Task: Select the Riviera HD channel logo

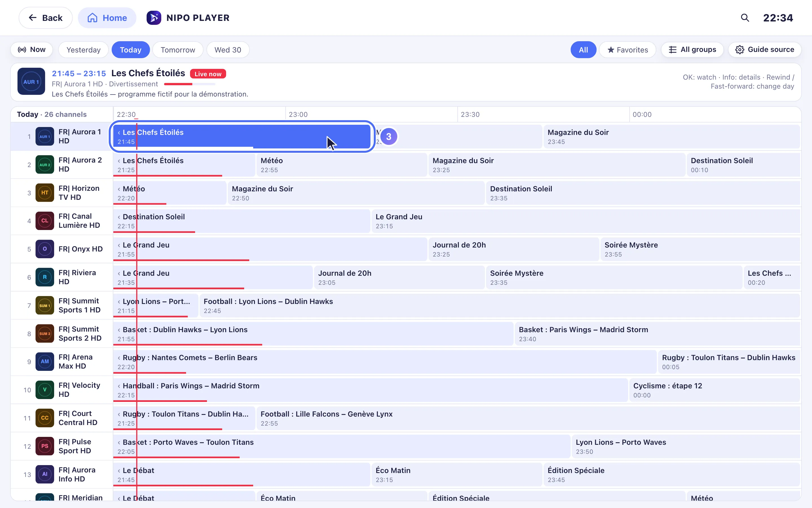Action: coord(45,277)
